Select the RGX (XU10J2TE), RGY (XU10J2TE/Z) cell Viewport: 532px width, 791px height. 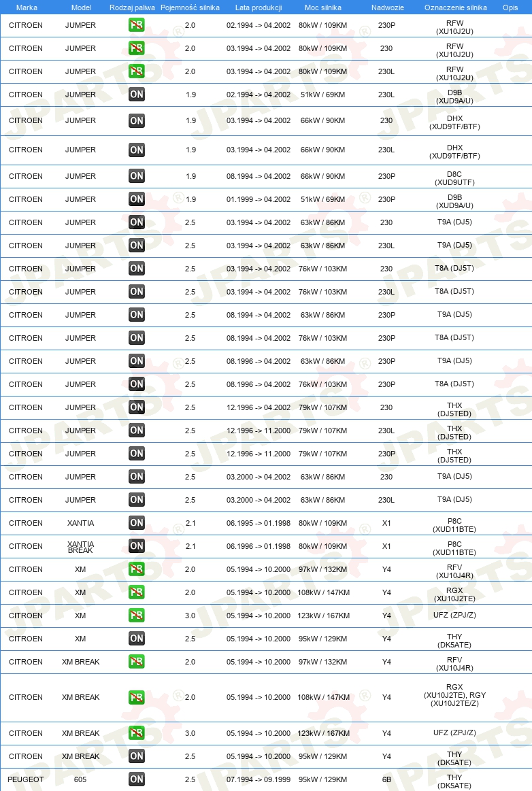[454, 695]
